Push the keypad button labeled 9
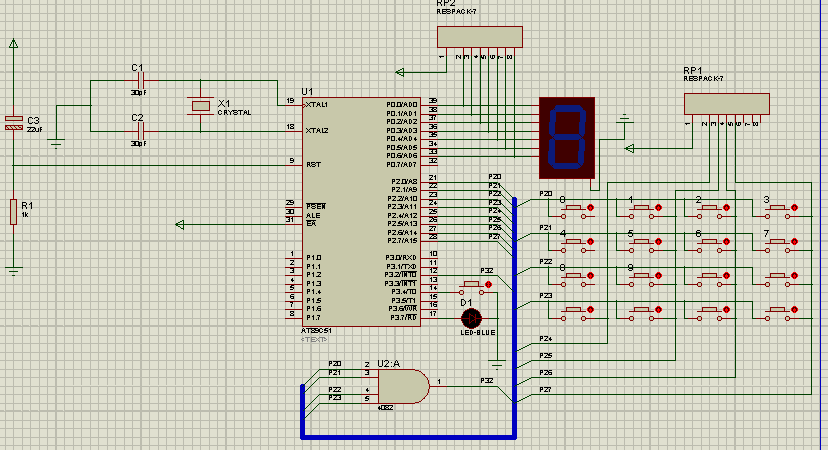Image resolution: width=828 pixels, height=450 pixels. (642, 278)
